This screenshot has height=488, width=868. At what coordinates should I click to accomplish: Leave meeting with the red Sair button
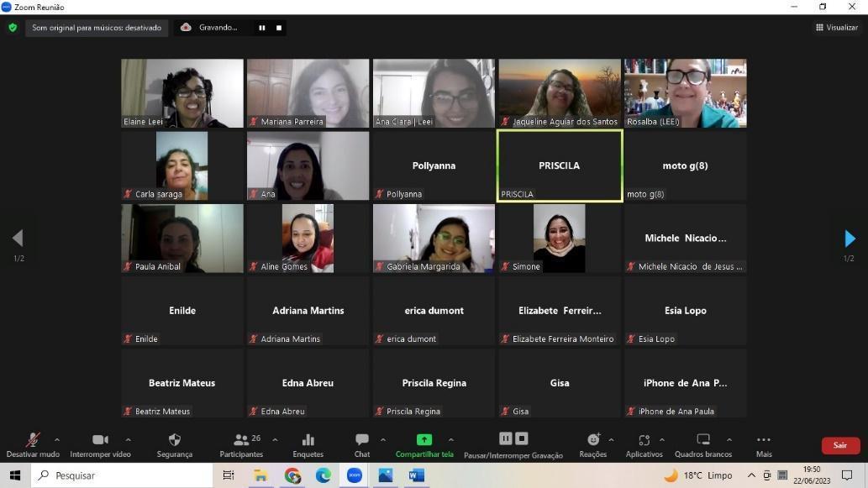tap(840, 445)
